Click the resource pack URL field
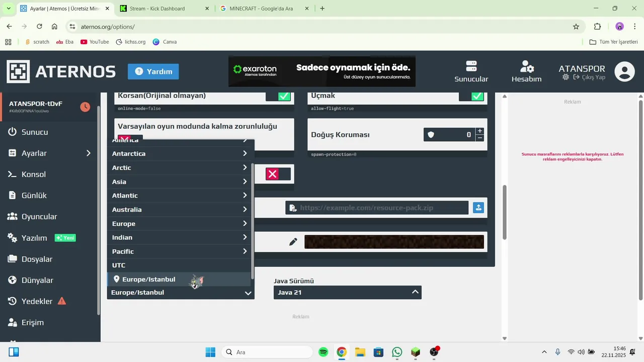 (x=377, y=208)
